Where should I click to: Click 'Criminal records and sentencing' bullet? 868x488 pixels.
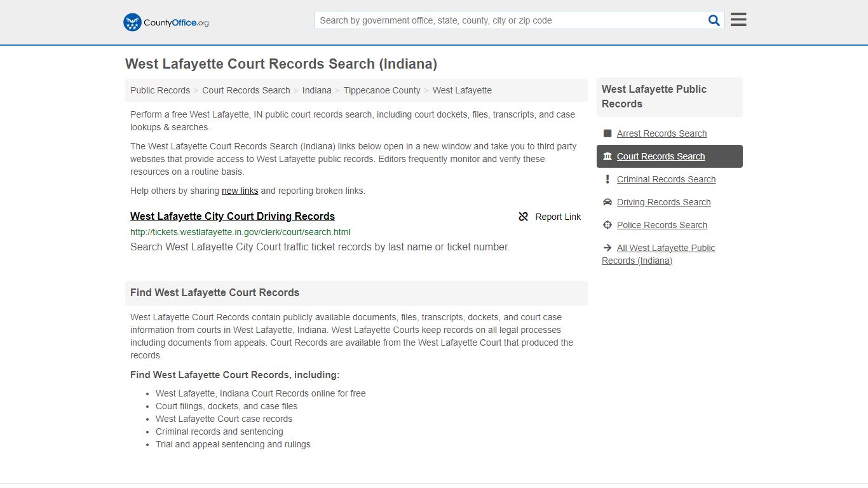pos(219,431)
